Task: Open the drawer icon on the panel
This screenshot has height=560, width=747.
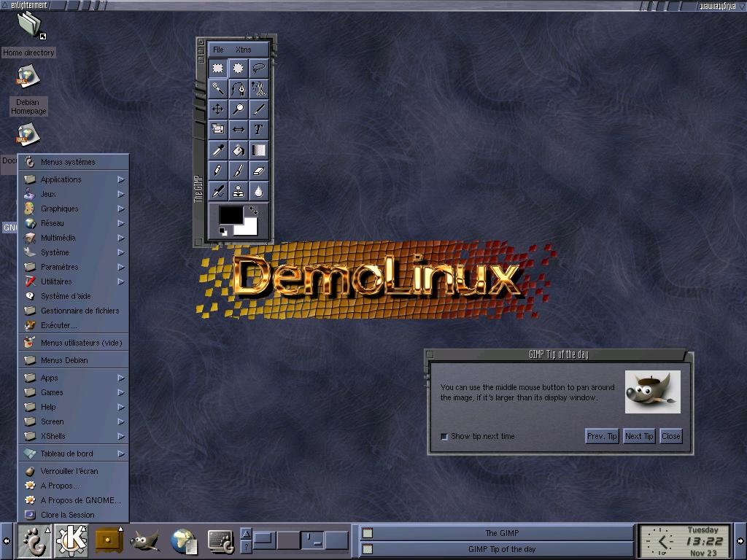Action: tap(109, 541)
